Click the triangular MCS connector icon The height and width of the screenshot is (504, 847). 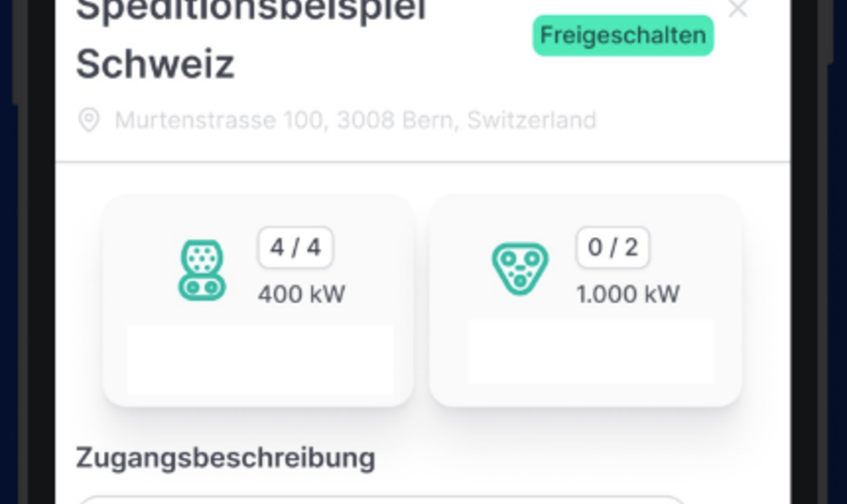coord(519,268)
